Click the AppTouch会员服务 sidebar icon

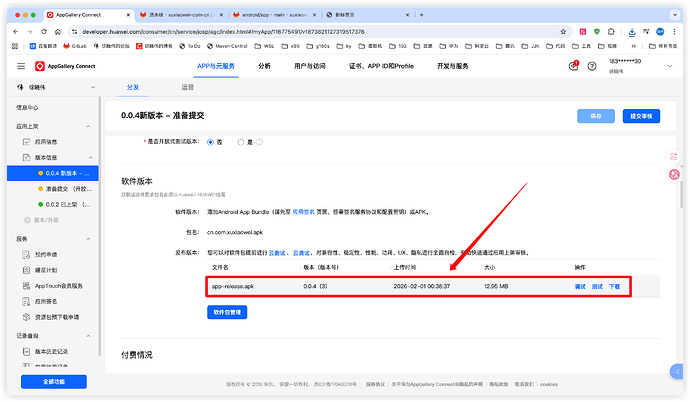pos(25,284)
